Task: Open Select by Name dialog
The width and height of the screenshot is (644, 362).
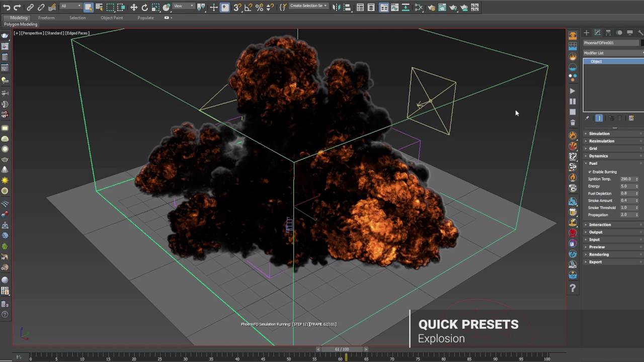Action: [x=99, y=8]
